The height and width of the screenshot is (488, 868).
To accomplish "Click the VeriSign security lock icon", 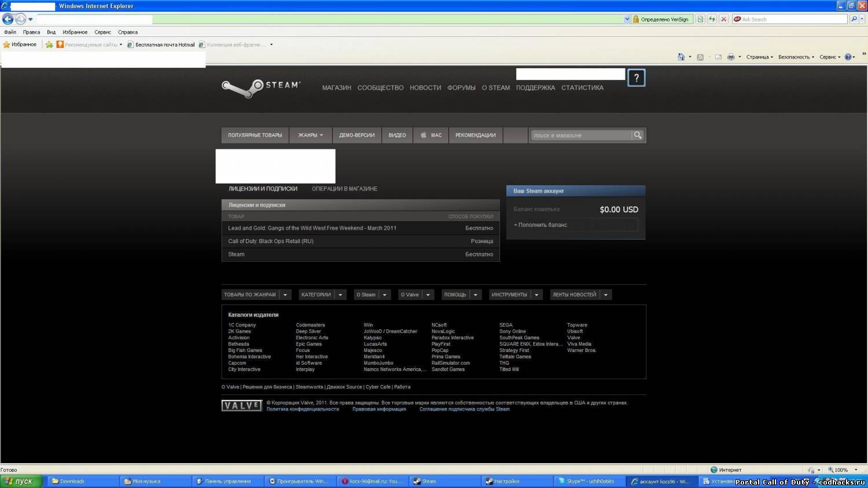I will (636, 19).
